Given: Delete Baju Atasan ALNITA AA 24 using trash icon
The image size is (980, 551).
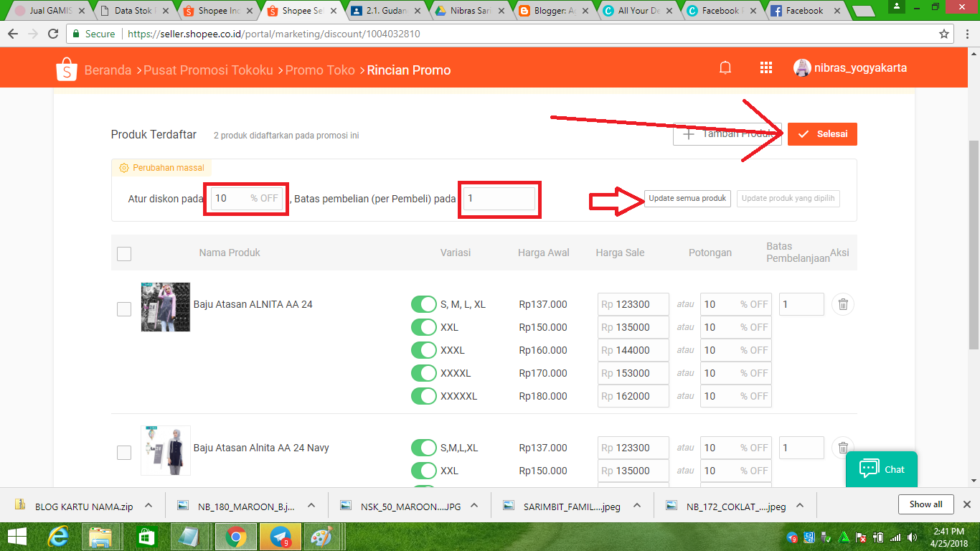Looking at the screenshot, I should click(x=842, y=304).
